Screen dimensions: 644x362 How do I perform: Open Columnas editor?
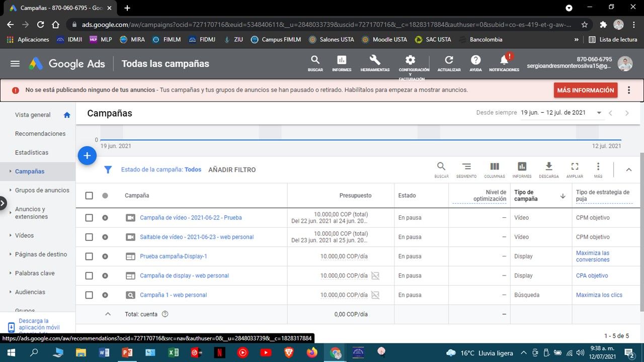point(495,169)
